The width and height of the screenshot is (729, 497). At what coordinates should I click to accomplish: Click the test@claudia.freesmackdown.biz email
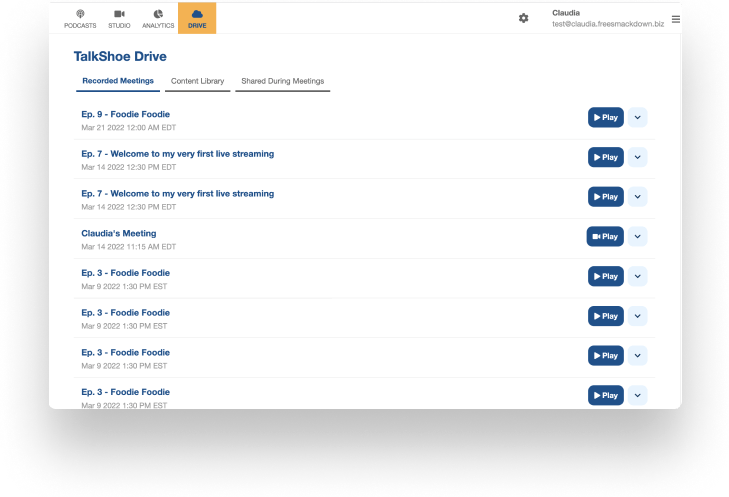(x=608, y=24)
